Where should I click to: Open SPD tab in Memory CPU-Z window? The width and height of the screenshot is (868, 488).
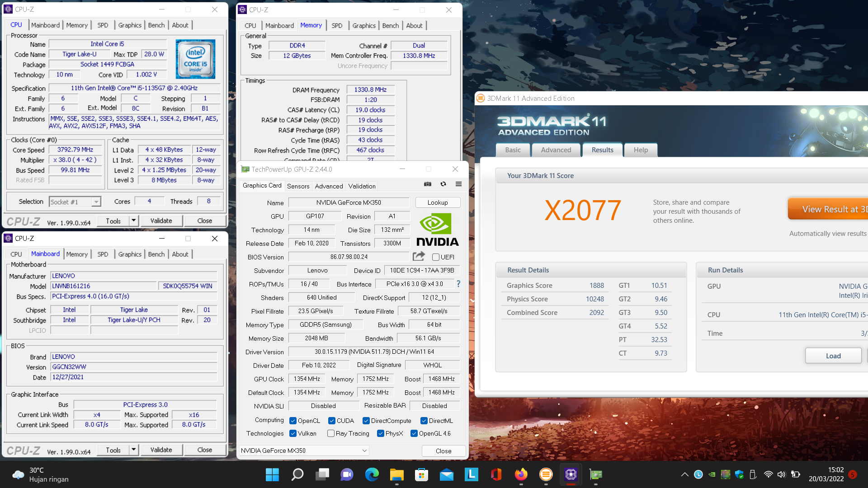[x=337, y=26]
